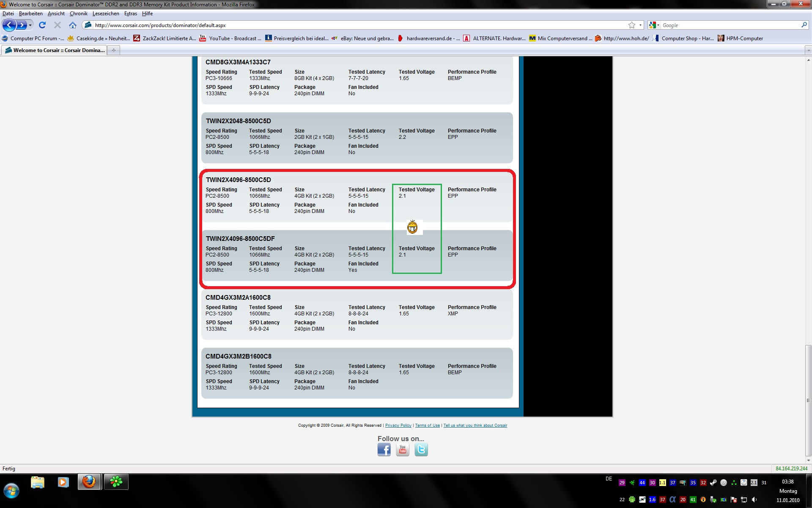Viewport: 812px width, 508px height.
Task: Bookmark this page with the star icon
Action: pos(632,25)
